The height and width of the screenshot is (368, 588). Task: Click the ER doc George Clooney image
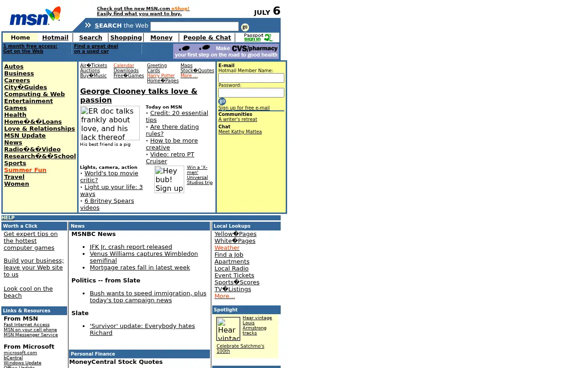(110, 123)
